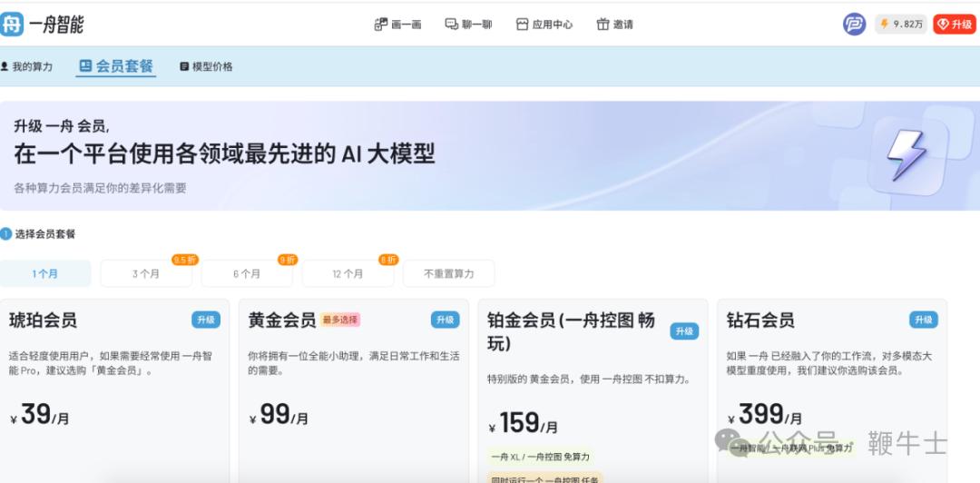
Task: Click the 琥珀会员 title
Action: click(44, 320)
